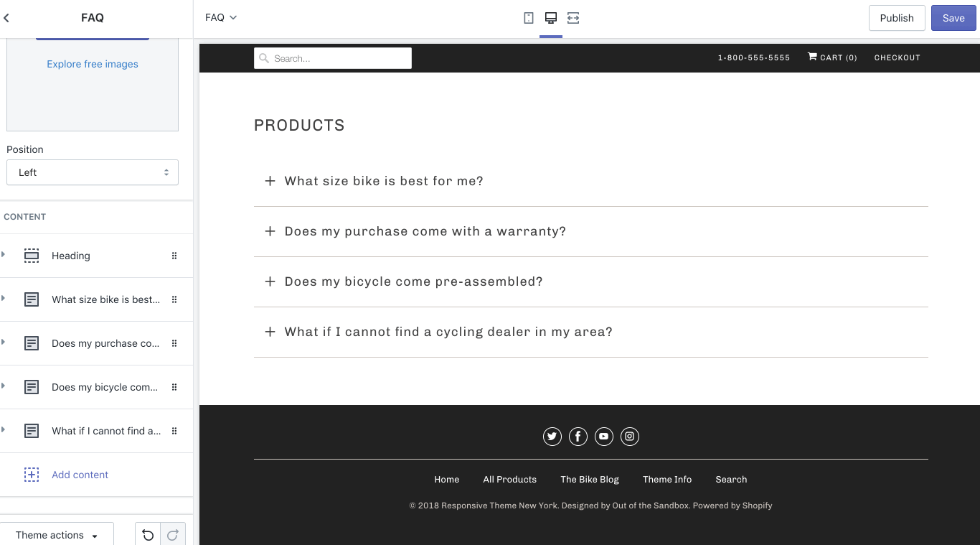Open the Instagram social icon
Image resolution: width=980 pixels, height=545 pixels.
coord(630,437)
